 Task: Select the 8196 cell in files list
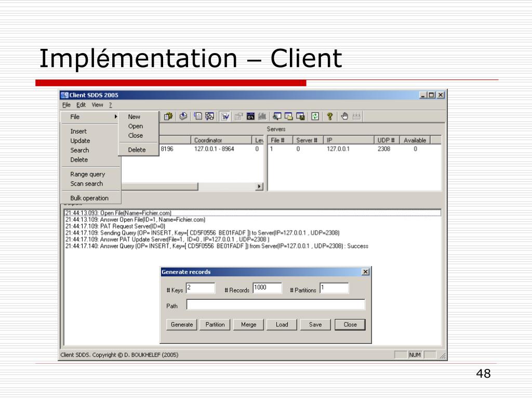tap(167, 149)
